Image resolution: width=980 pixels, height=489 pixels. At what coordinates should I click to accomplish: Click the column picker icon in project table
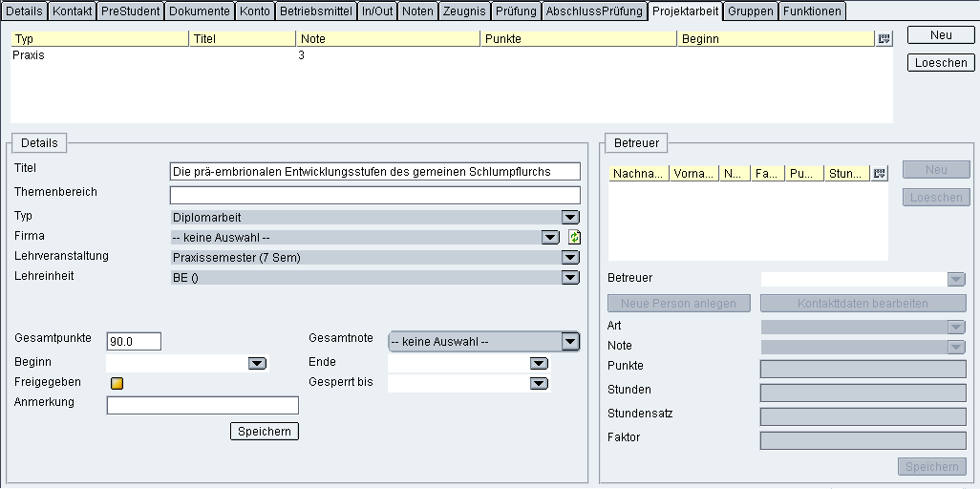(884, 39)
